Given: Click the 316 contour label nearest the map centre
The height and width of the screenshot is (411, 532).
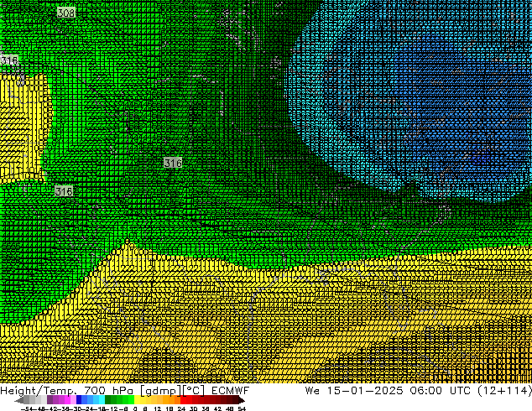Looking at the screenshot, I should tap(173, 163).
